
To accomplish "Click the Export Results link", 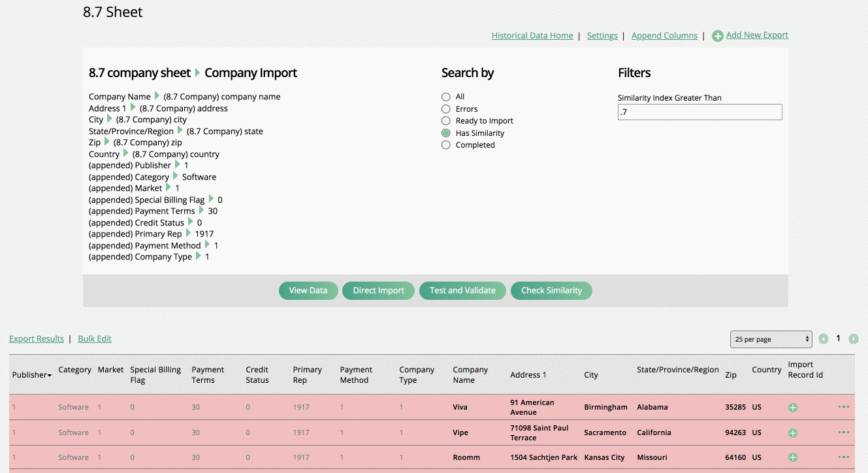I will (37, 338).
